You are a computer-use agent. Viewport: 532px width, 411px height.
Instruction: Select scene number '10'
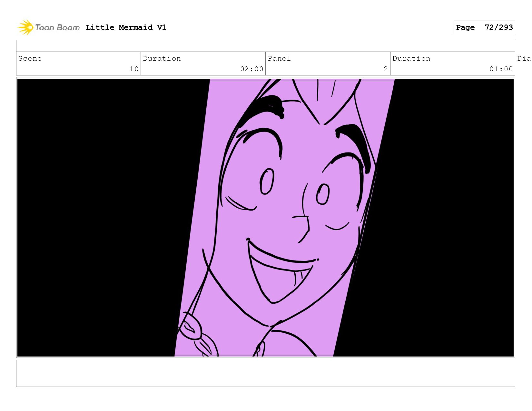coord(134,69)
